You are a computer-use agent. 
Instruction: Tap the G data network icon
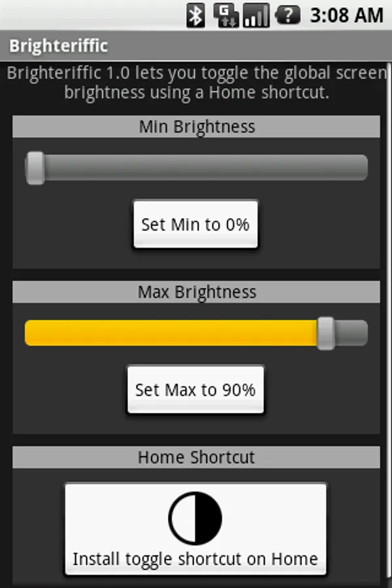(226, 15)
